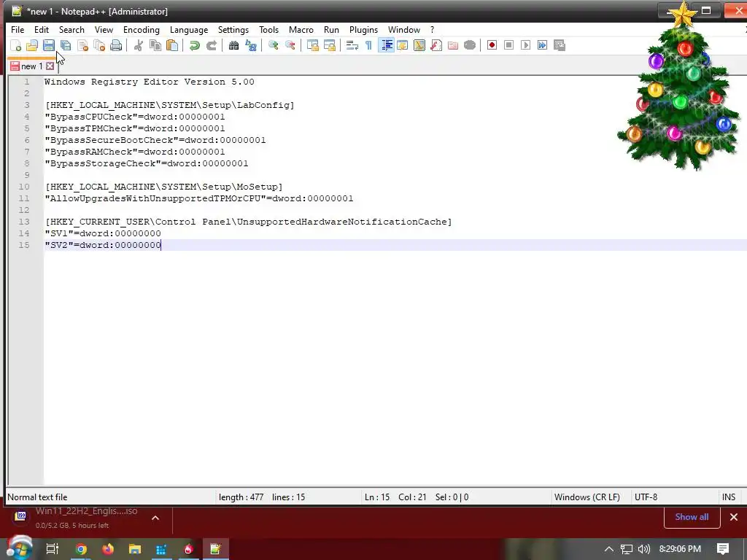
Task: Click Show all downloads button
Action: tap(692, 517)
